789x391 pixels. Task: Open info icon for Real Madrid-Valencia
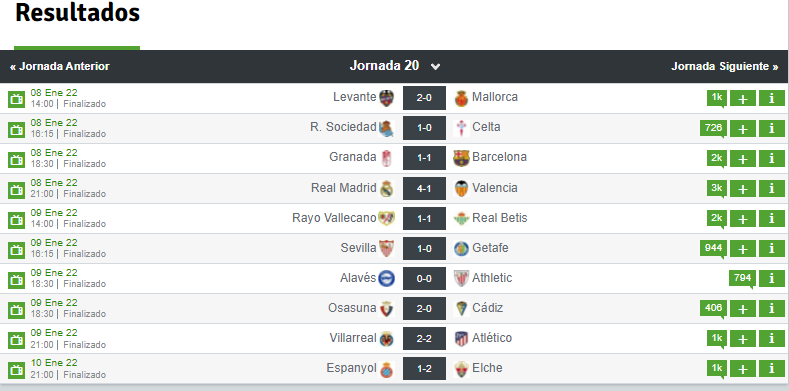pos(772,189)
